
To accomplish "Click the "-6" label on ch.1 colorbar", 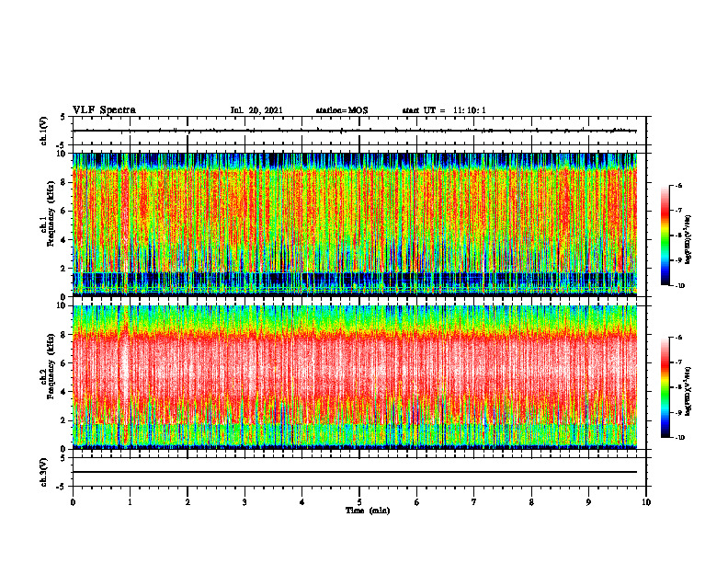I will tap(678, 185).
